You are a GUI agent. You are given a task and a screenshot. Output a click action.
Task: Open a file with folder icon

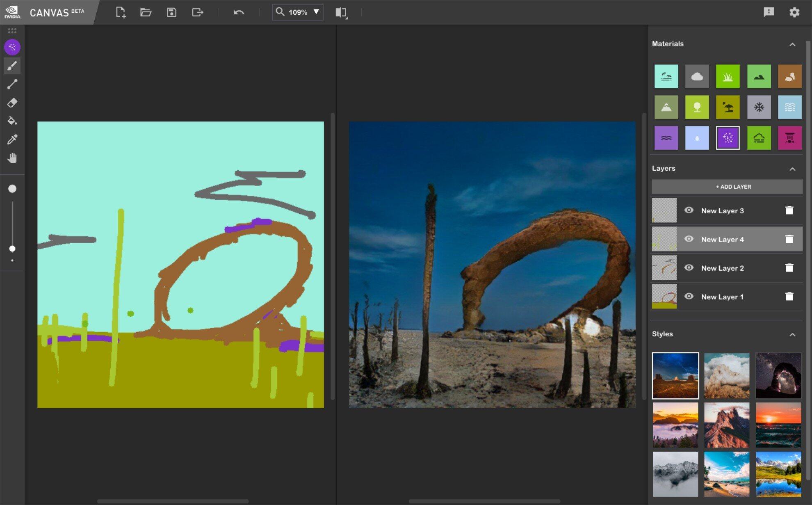[x=146, y=12]
